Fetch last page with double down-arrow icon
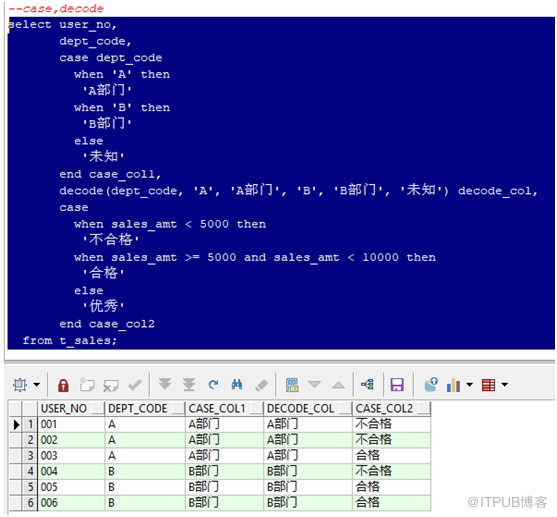The image size is (557, 517). point(189,384)
